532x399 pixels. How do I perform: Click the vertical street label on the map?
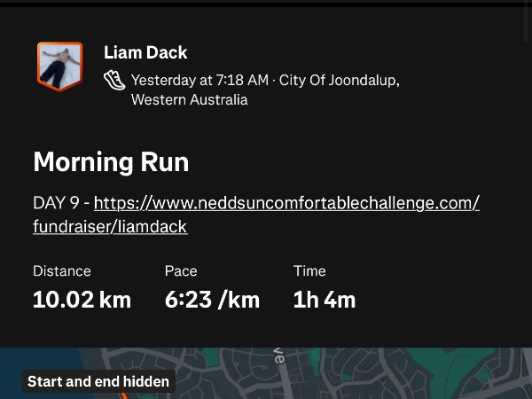click(x=278, y=356)
